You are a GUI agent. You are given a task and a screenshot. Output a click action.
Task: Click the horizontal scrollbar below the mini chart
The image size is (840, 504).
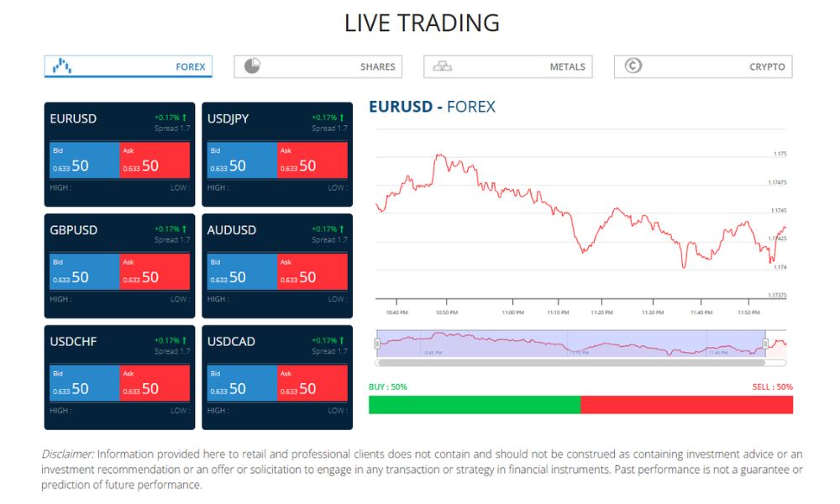(x=580, y=362)
